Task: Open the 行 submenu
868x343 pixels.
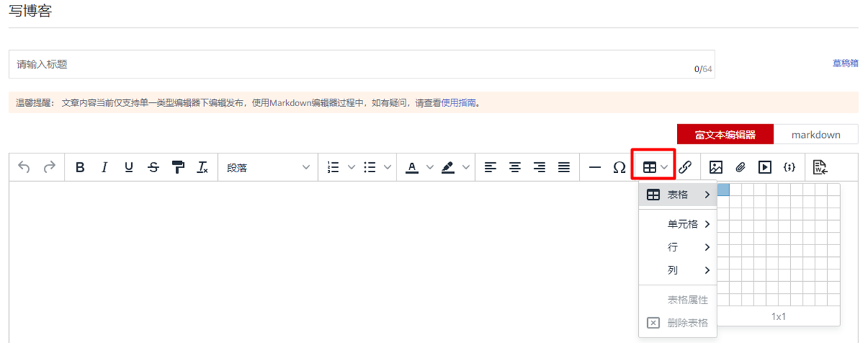Action: (x=678, y=247)
